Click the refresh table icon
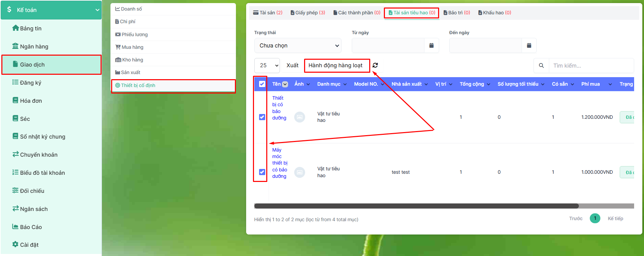 [x=375, y=65]
